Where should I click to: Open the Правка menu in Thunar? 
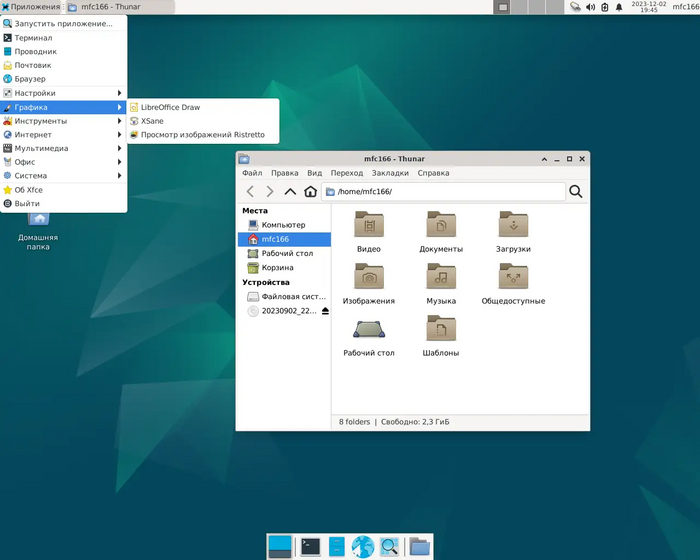click(x=284, y=173)
